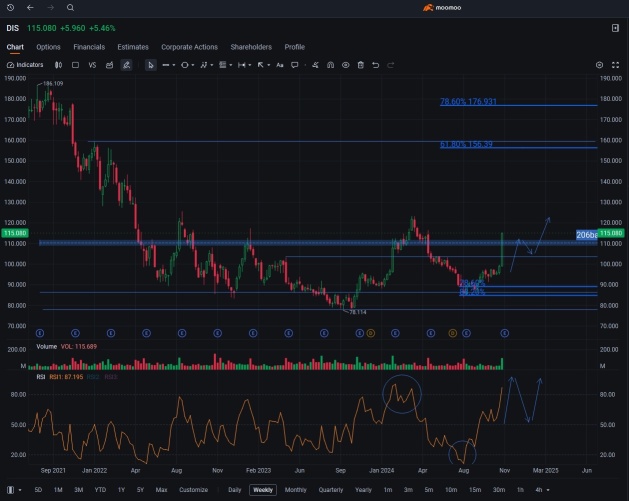Switch to the Options tab
Screen dimensions: 629x501
coord(48,47)
